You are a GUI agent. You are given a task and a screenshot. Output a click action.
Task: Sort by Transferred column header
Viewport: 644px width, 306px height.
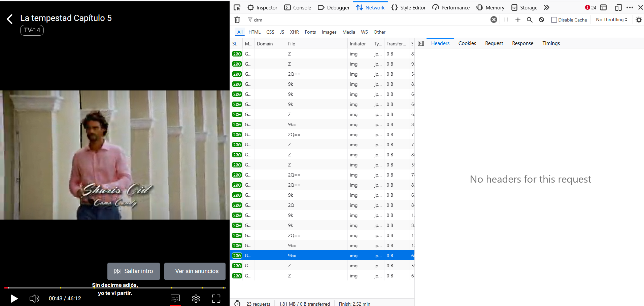pos(397,44)
